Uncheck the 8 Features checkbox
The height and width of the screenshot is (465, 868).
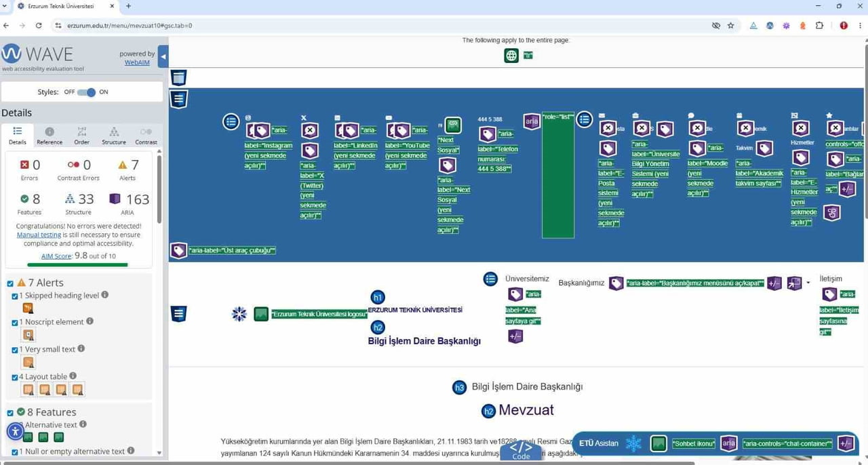pos(10,413)
